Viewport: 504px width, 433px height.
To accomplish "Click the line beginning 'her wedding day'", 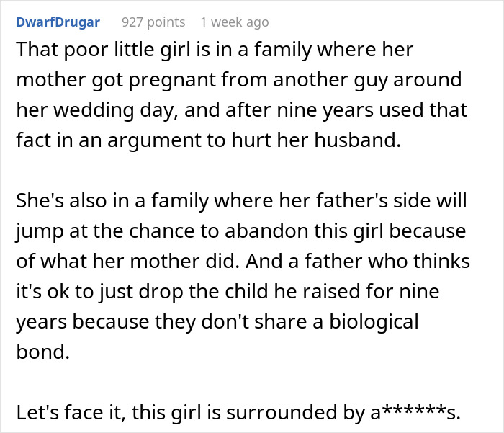I will (241, 110).
